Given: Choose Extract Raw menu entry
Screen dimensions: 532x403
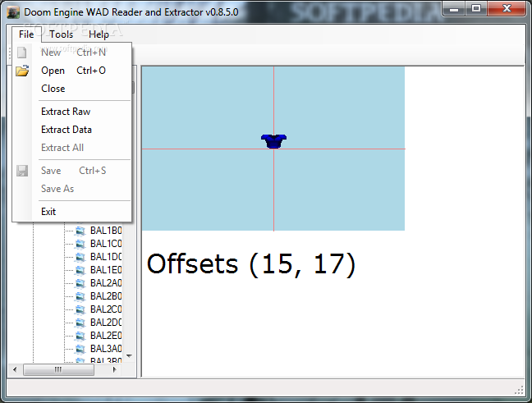Looking at the screenshot, I should 72,112.
